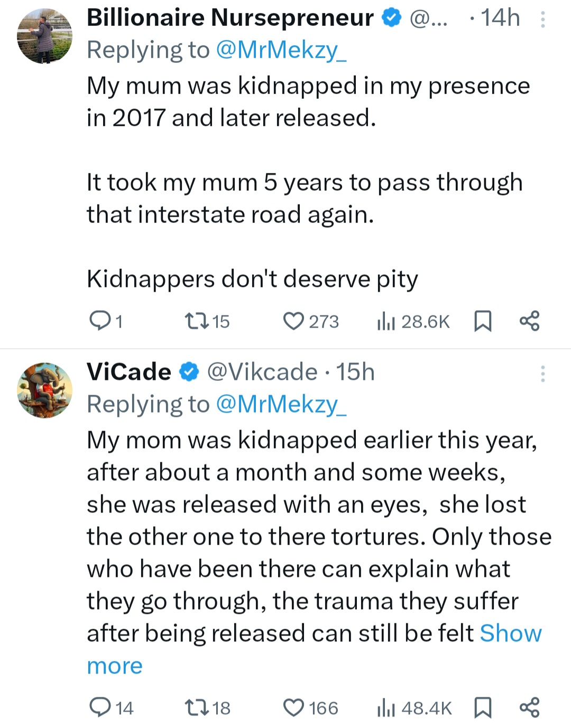This screenshot has height=728, width=571.
Task: Open Billionaire Nursepreneur's profile picture
Action: [45, 36]
